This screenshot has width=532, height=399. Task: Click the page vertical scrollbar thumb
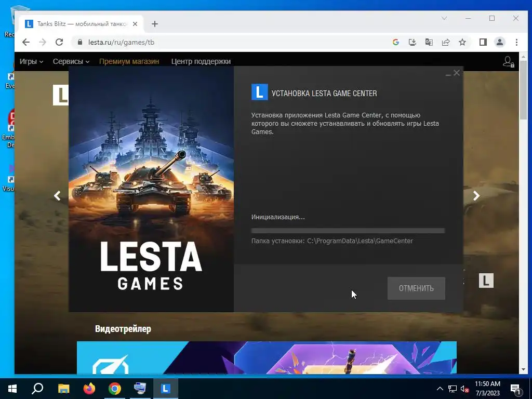[x=523, y=90]
